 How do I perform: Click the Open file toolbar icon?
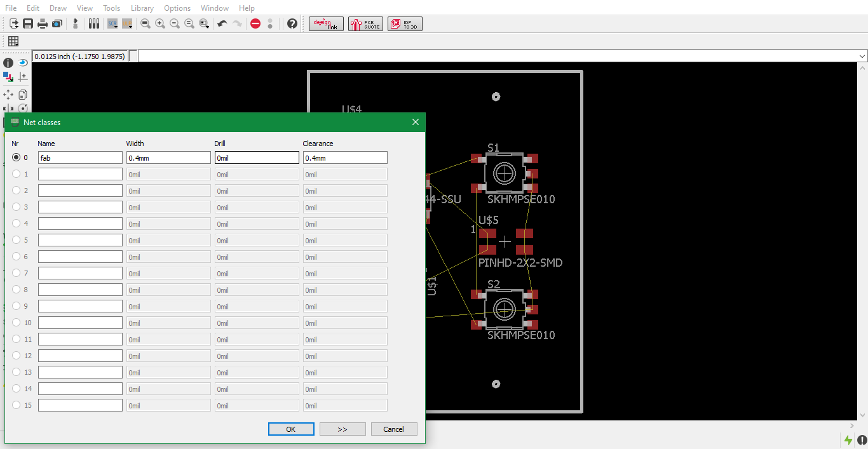(x=13, y=23)
